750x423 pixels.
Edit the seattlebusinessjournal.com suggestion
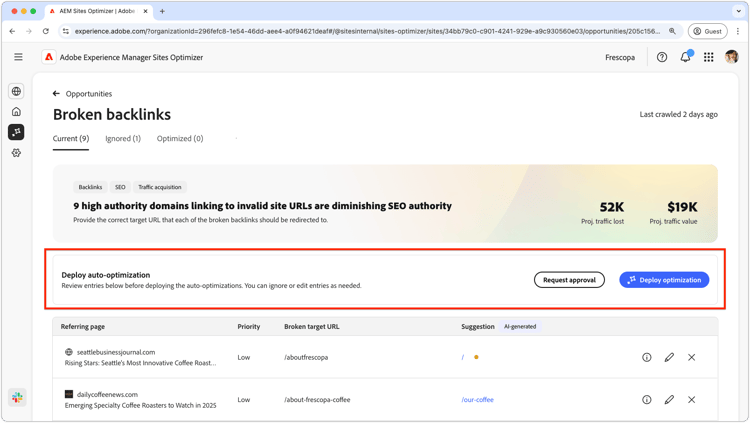coord(669,357)
